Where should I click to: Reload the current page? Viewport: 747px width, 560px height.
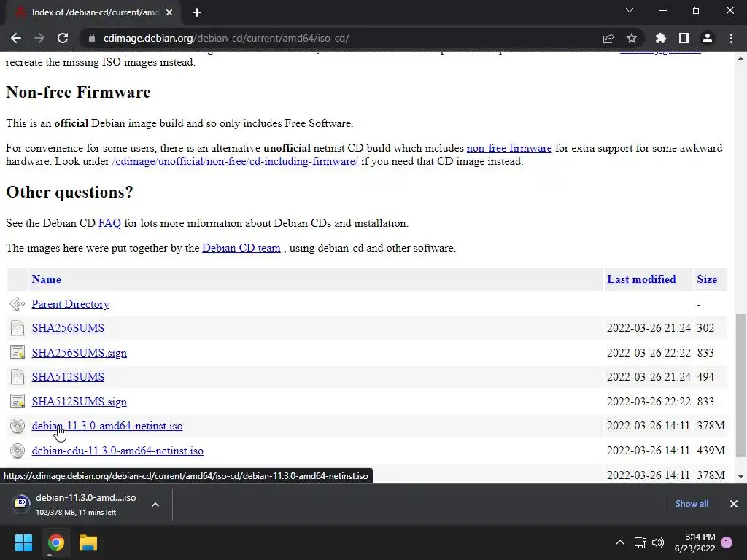pyautogui.click(x=63, y=38)
